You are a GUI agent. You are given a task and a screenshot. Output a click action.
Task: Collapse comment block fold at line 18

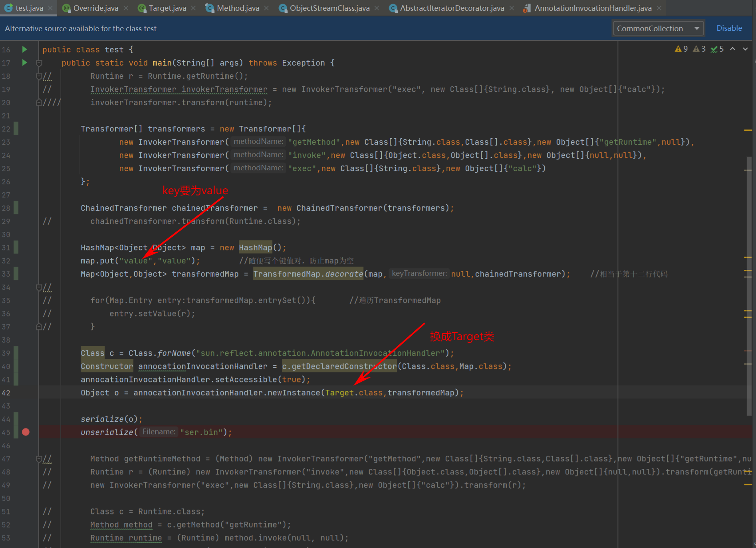[x=39, y=76]
